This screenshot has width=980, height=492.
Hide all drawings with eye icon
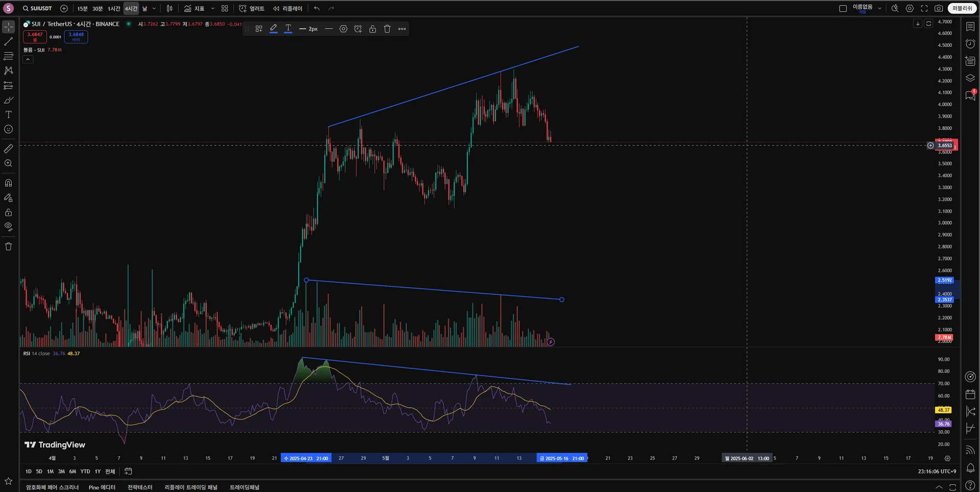(x=9, y=227)
